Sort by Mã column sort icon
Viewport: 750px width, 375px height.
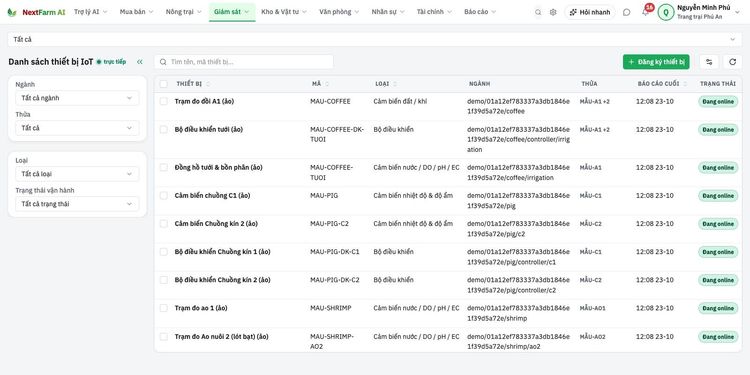tap(327, 84)
